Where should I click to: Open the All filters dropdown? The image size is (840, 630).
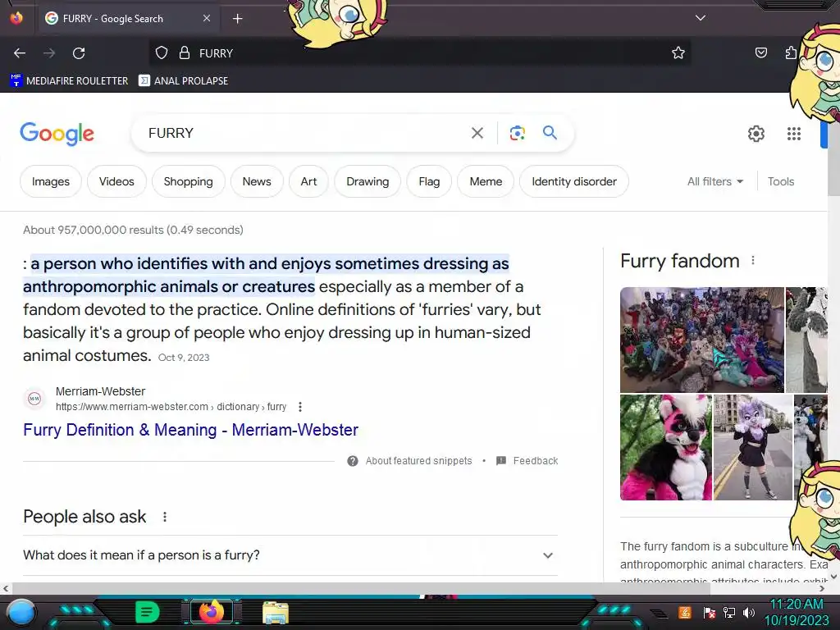coord(715,181)
